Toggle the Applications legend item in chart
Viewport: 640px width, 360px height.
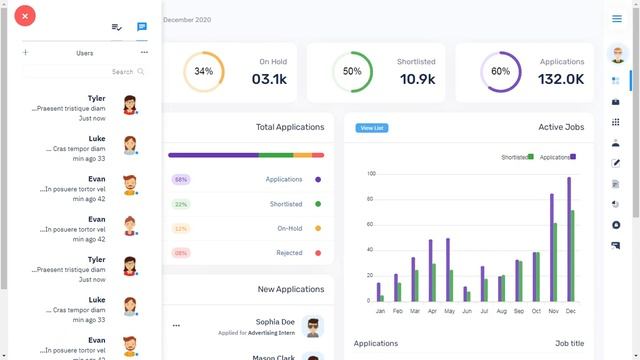[x=558, y=157]
